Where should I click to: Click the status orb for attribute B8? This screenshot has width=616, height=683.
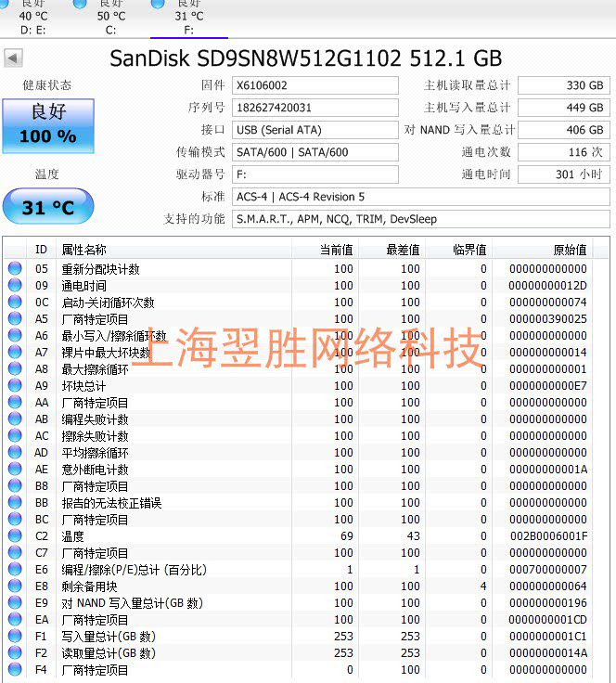coord(15,485)
